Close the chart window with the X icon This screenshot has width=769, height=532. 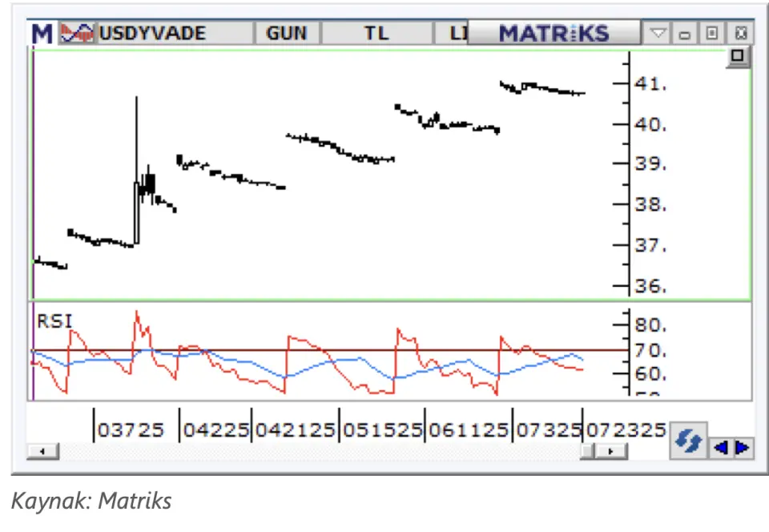[x=740, y=34]
